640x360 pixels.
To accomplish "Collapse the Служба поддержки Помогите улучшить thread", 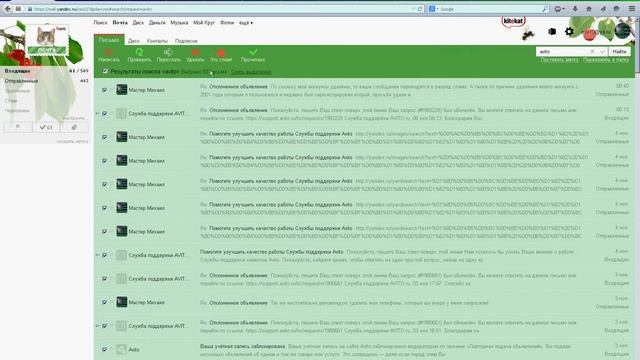I will [x=98, y=255].
